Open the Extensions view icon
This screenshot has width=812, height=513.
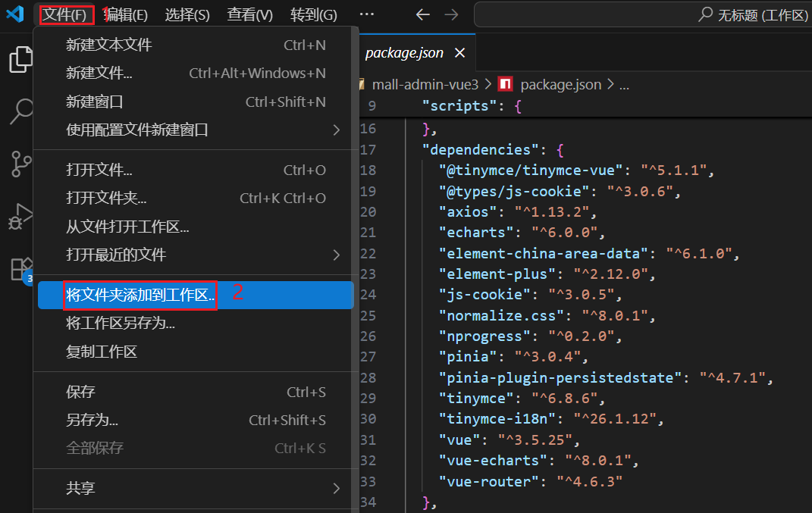(20, 268)
